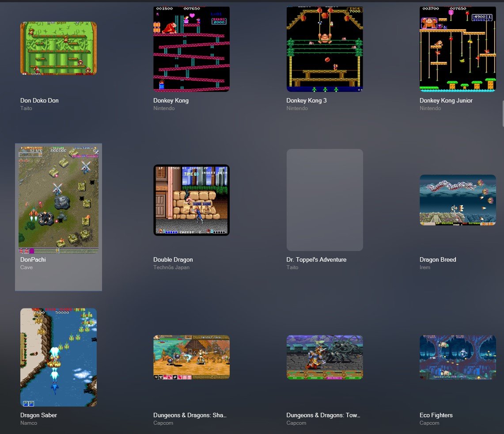
Task: Click the 'Eco Fighters' title text
Action: 436,415
